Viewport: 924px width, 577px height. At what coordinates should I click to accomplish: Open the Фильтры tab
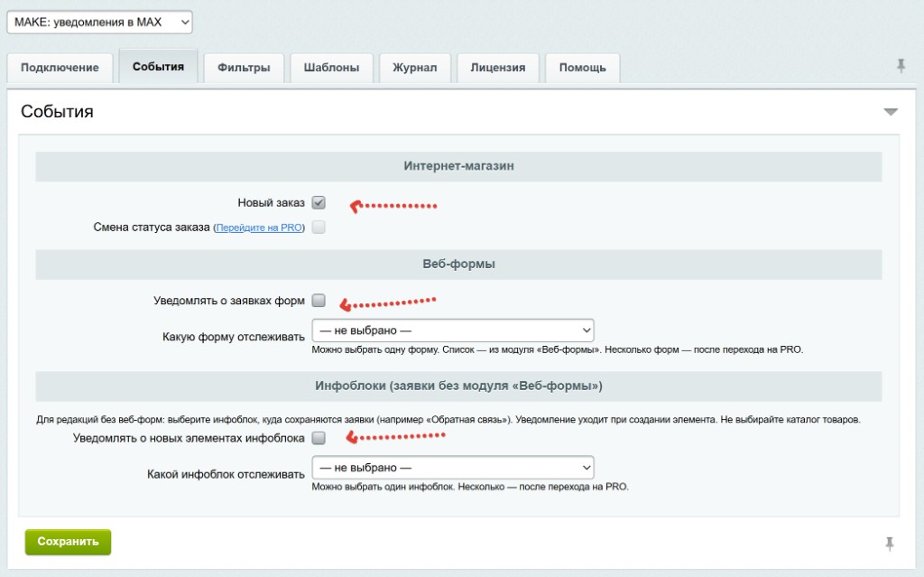click(x=244, y=68)
